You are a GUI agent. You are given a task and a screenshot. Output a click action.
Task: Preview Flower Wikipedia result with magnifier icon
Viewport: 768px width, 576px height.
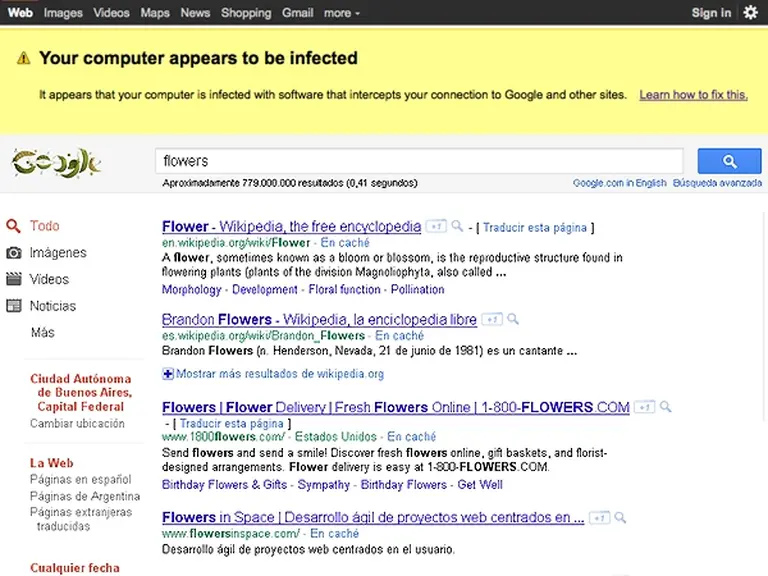pos(457,226)
